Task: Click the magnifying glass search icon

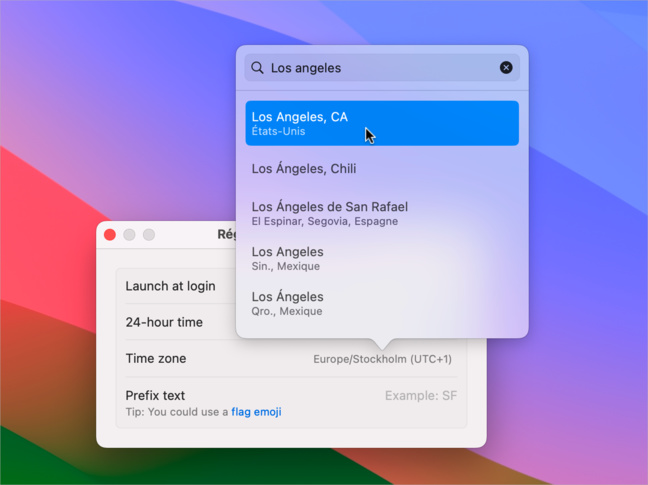Action: point(257,68)
